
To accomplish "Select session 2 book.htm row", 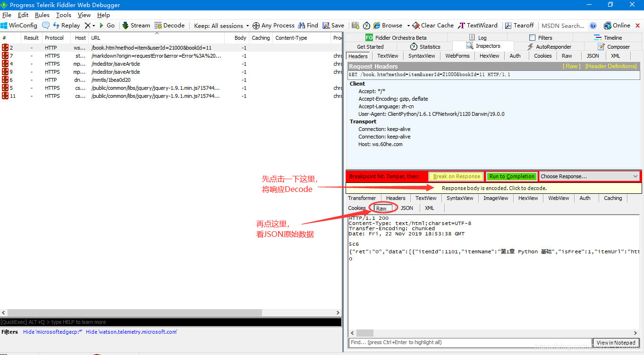I will pyautogui.click(x=171, y=48).
